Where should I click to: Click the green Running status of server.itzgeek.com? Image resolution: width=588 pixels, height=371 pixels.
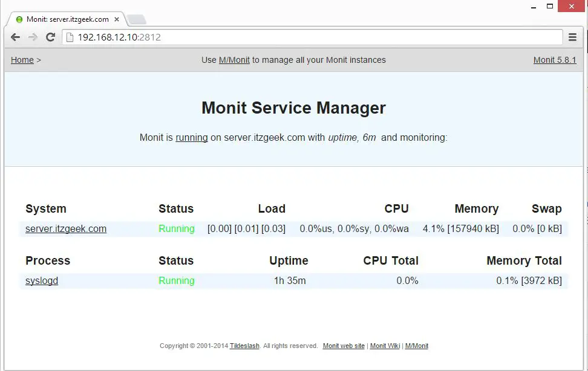176,228
